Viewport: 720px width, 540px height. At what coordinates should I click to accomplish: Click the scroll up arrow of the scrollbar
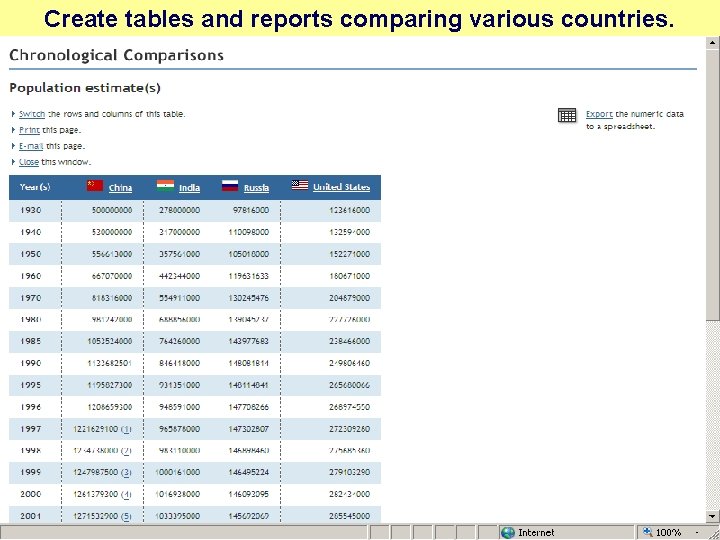pos(712,43)
